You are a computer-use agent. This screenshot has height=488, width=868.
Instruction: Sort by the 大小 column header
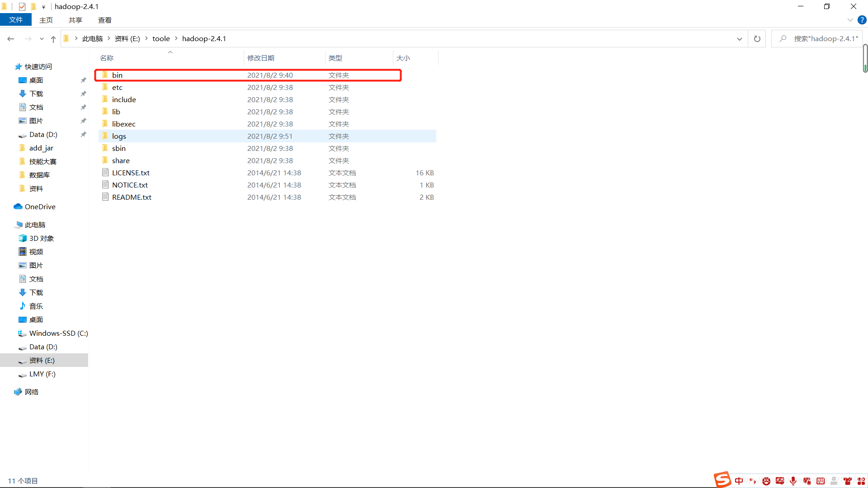pyautogui.click(x=403, y=58)
